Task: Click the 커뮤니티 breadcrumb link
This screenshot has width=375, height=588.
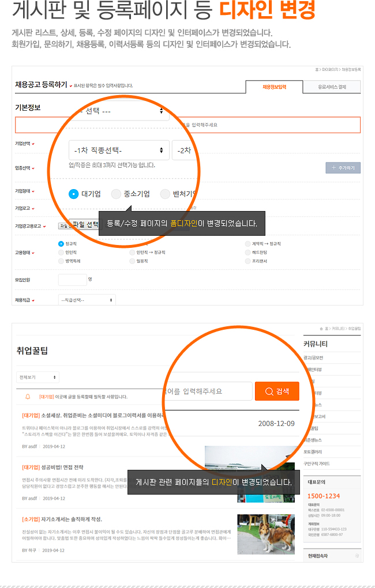Action: (339, 329)
